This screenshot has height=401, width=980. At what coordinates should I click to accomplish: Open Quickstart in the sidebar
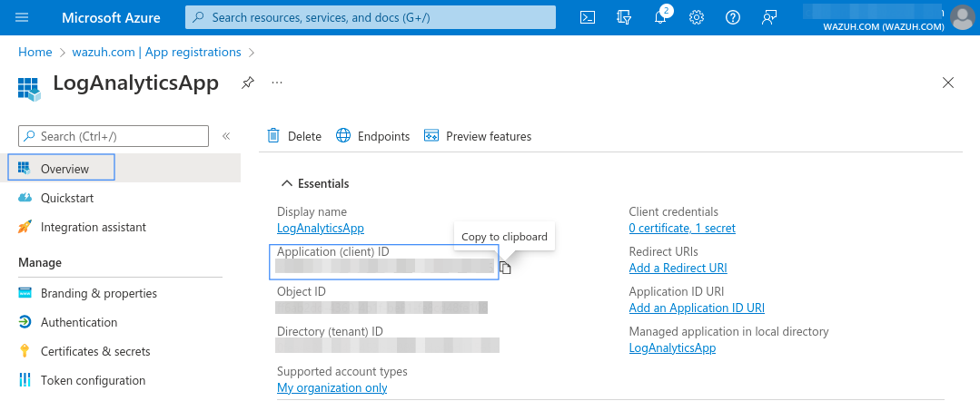tap(67, 198)
